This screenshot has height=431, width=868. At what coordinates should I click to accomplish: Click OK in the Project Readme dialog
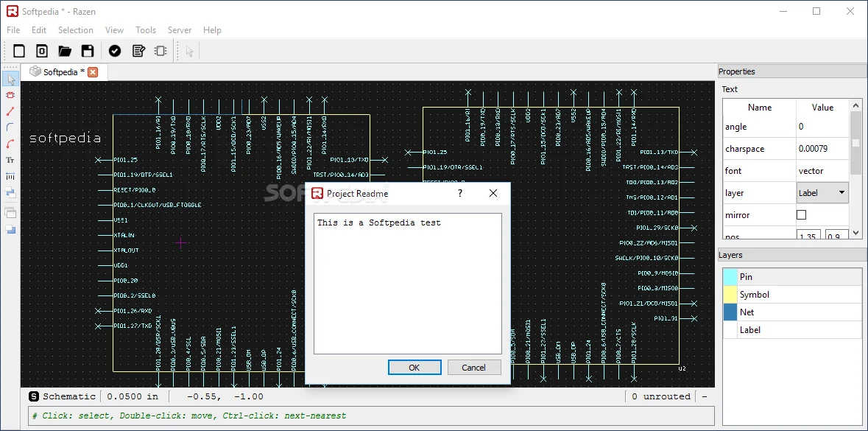[414, 367]
